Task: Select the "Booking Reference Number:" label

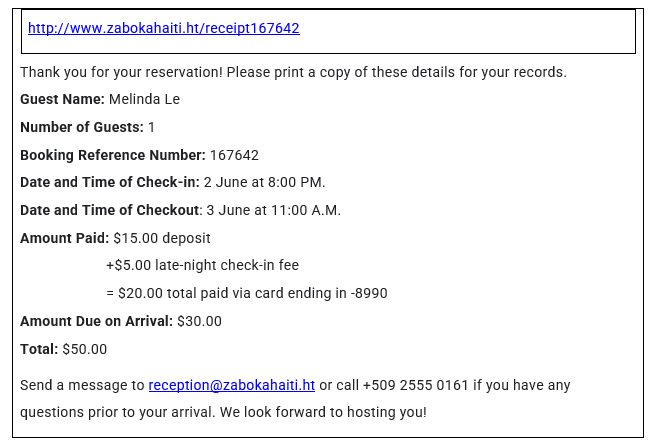Action: 113,155
